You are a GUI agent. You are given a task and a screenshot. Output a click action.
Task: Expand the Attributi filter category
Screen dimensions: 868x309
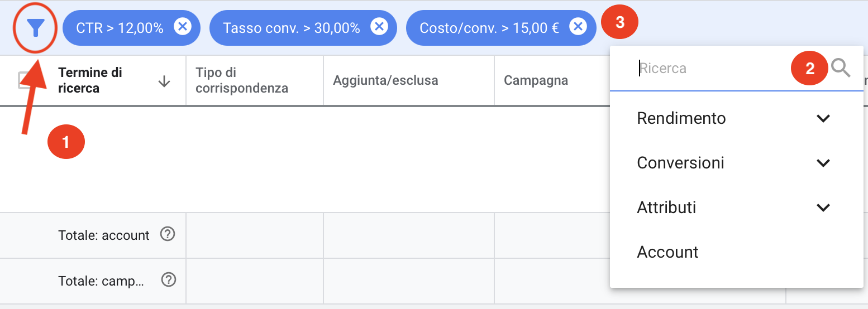click(823, 207)
